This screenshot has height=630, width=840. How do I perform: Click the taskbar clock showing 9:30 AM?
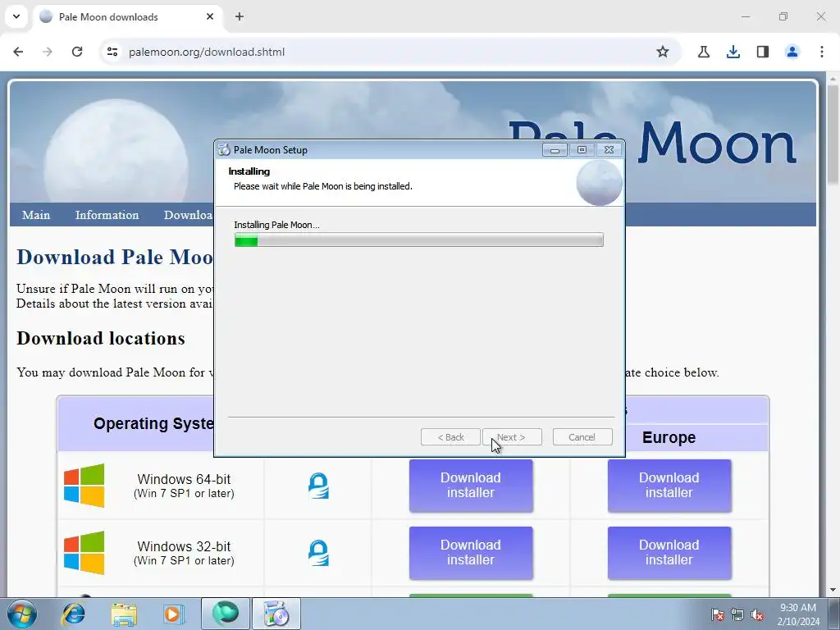point(798,614)
